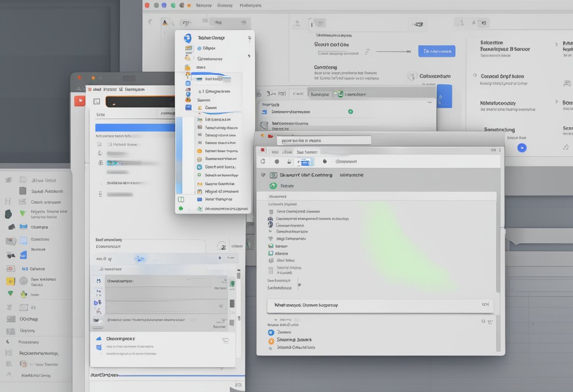The height and width of the screenshot is (392, 573).
Task: Click the highlighted blue toolbar icon in front window
Action: click(x=304, y=161)
